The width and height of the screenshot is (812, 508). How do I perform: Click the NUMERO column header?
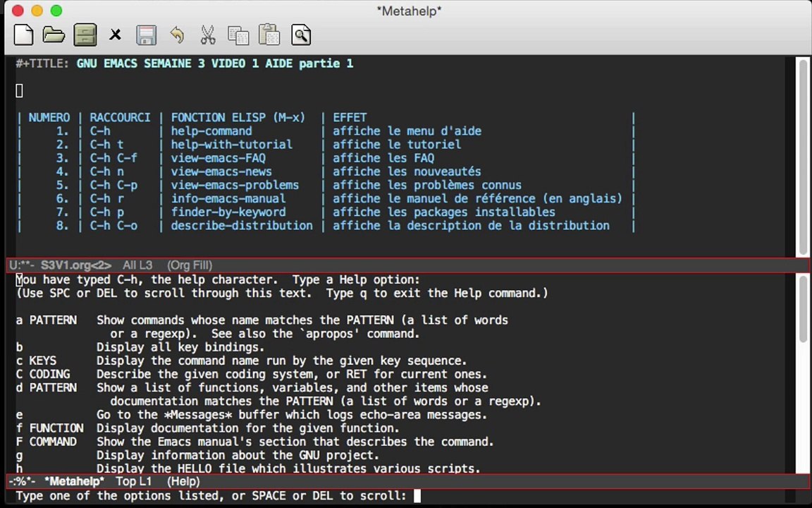[x=49, y=118]
